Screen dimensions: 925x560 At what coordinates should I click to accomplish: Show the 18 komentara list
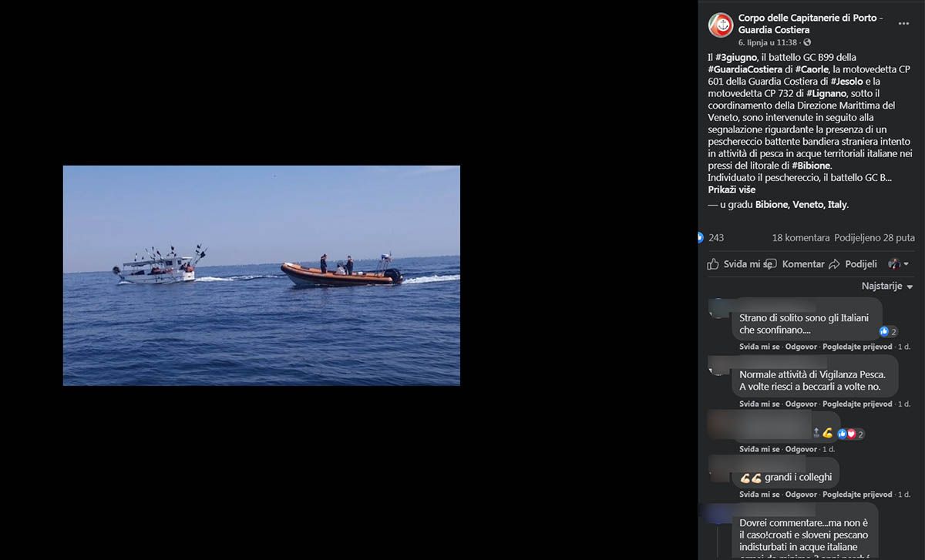800,238
